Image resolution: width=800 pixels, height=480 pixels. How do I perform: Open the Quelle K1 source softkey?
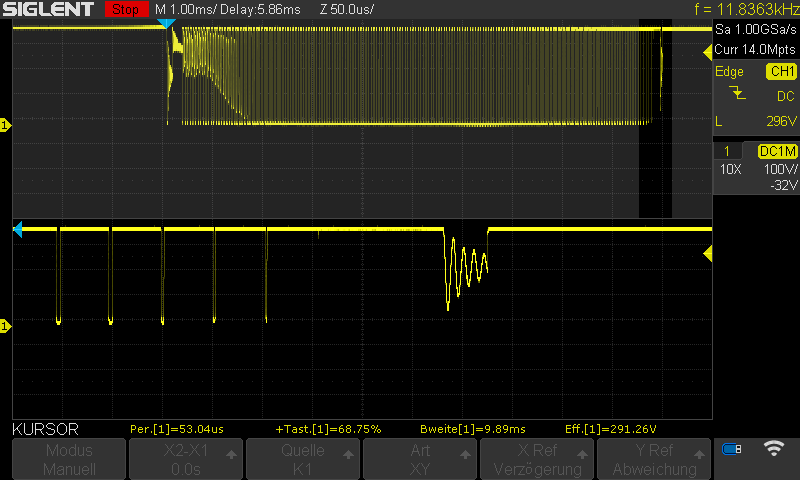click(303, 459)
